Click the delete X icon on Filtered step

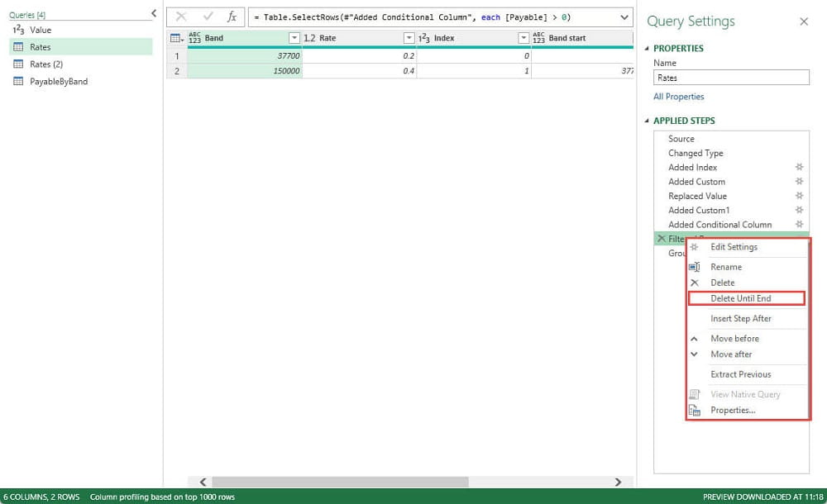[660, 239]
